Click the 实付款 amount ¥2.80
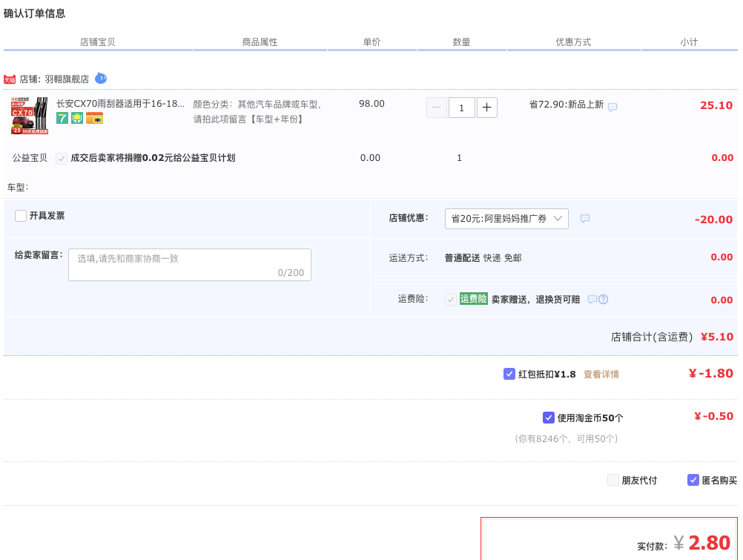The image size is (743, 560). (x=702, y=543)
